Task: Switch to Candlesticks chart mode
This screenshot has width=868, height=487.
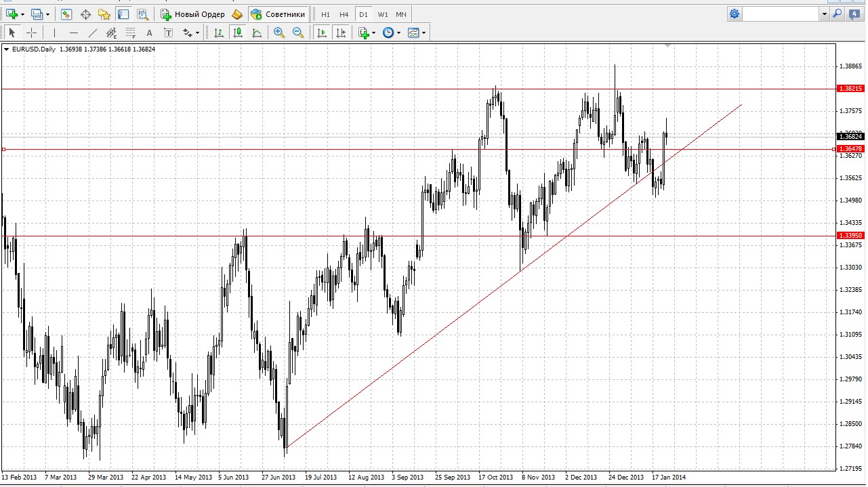Action: click(238, 33)
